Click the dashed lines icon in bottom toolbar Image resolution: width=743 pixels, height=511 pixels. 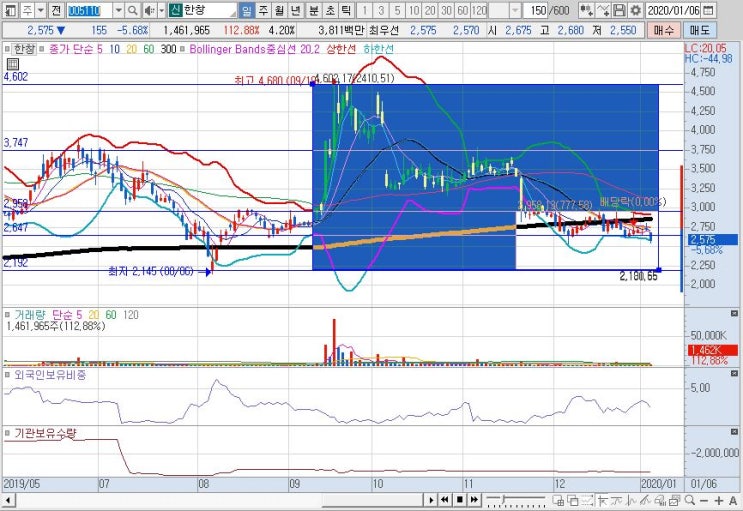click(587, 500)
